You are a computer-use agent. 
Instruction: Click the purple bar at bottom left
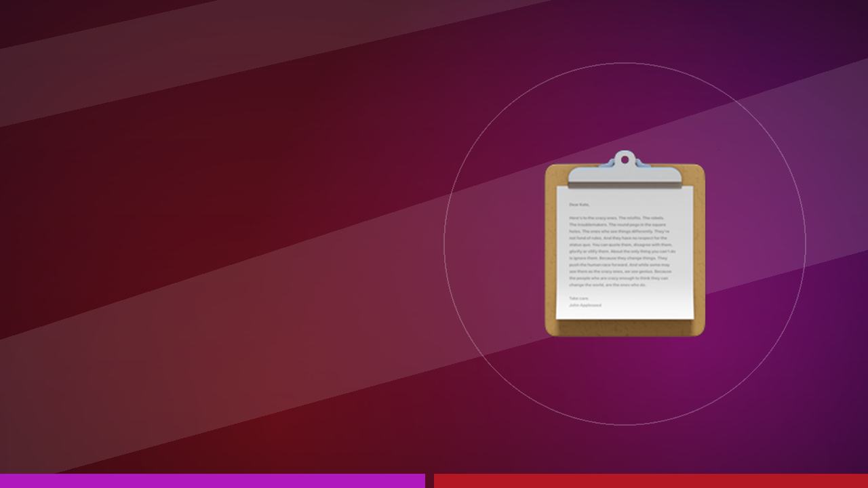pyautogui.click(x=212, y=481)
